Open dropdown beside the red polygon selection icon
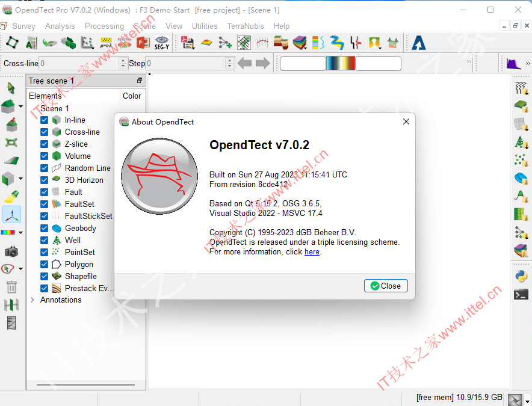 (20, 269)
